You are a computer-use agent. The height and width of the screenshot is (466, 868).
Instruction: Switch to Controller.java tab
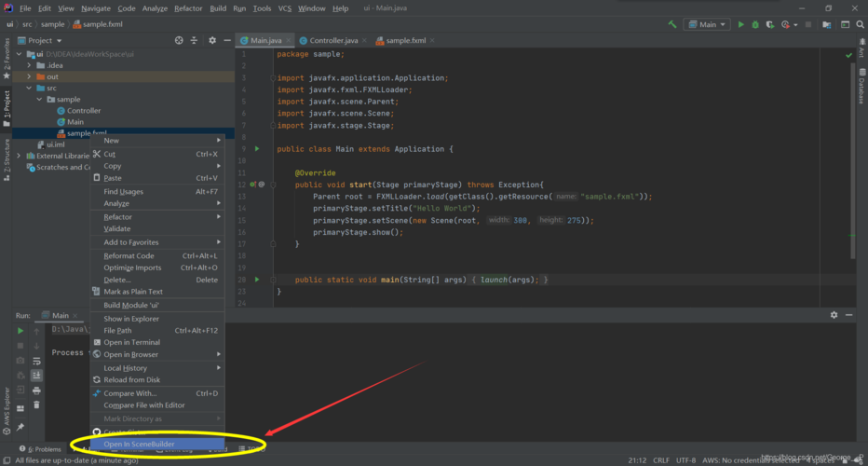pos(332,40)
